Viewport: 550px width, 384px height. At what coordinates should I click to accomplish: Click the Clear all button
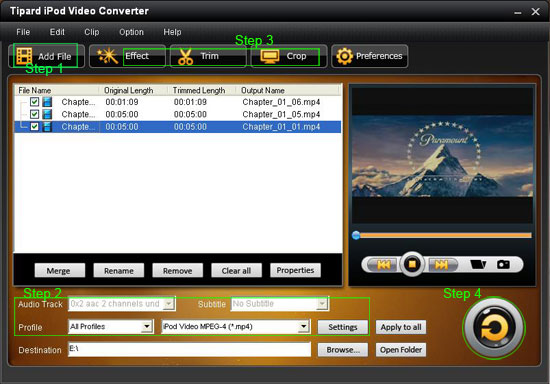[236, 271]
